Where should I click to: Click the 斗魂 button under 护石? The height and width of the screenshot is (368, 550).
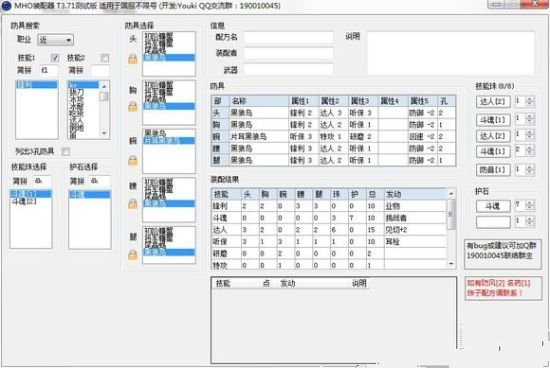tap(493, 206)
